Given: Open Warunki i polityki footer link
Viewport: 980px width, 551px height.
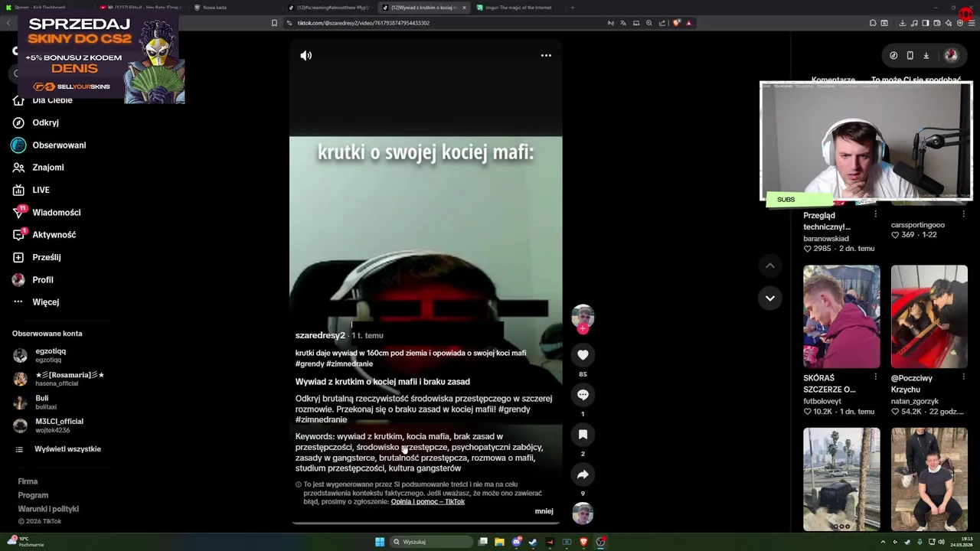Looking at the screenshot, I should tap(48, 509).
